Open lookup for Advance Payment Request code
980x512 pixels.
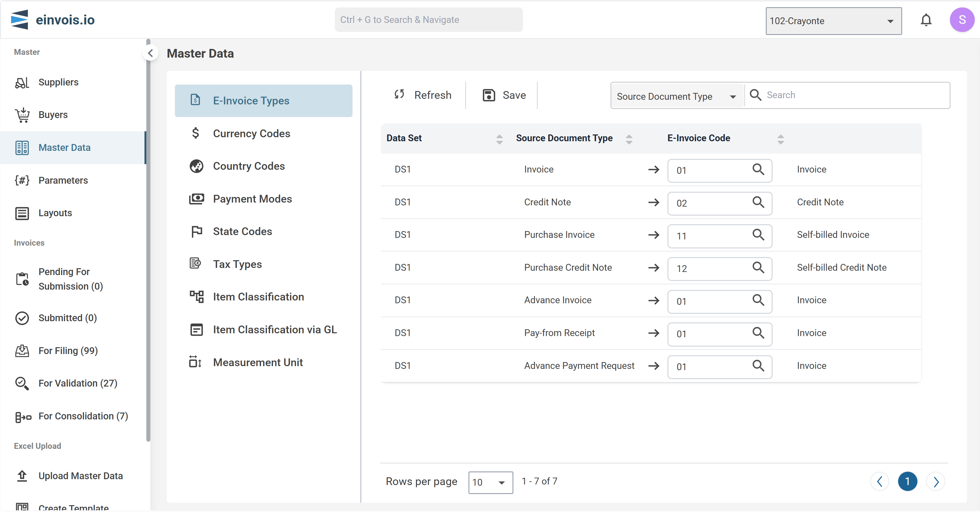(x=758, y=366)
